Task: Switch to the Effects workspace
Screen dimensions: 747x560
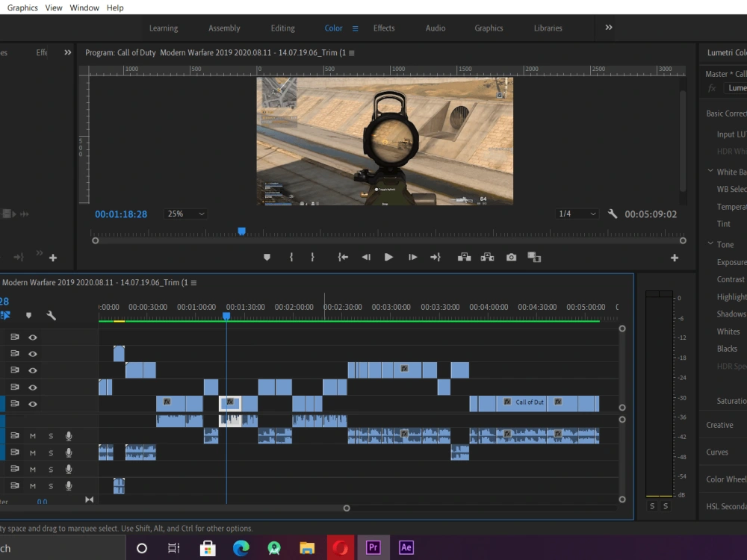Action: pos(384,28)
